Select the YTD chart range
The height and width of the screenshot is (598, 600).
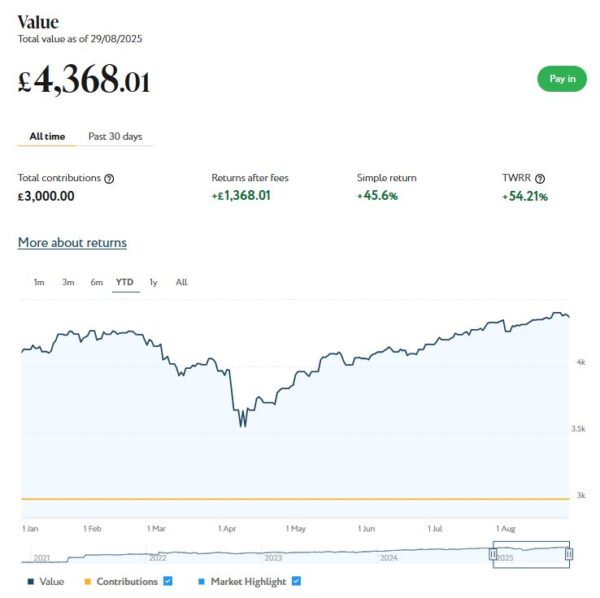[x=125, y=282]
